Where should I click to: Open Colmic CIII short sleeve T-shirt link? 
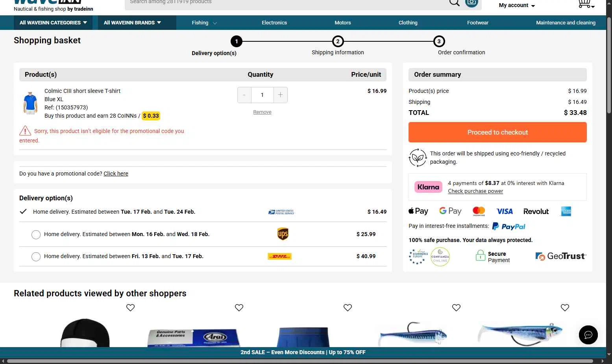point(82,91)
